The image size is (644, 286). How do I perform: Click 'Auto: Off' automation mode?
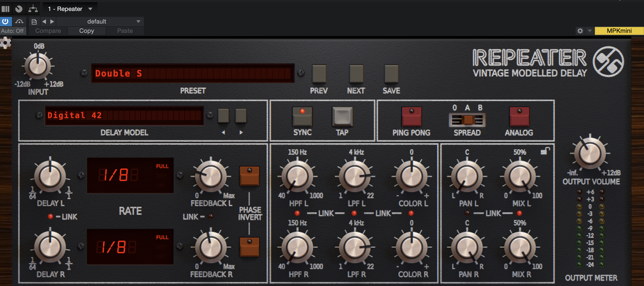pos(13,31)
